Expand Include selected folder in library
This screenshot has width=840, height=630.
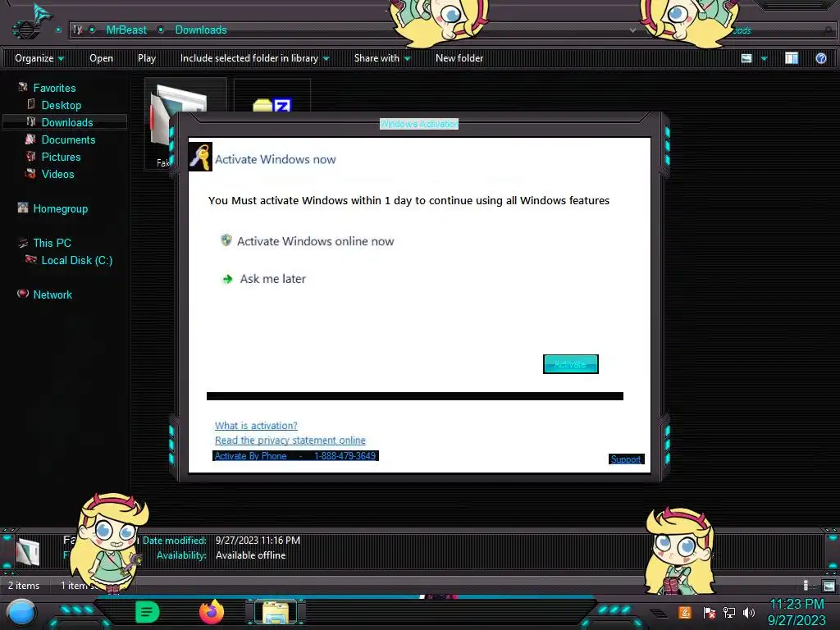(x=254, y=58)
